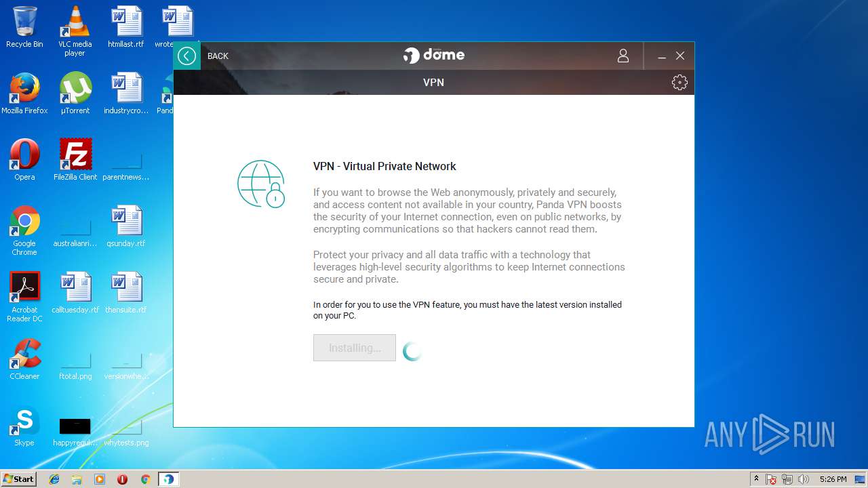Screen dimensions: 868x488
Task: Click the loading spinner next to Installing
Action: pos(412,350)
